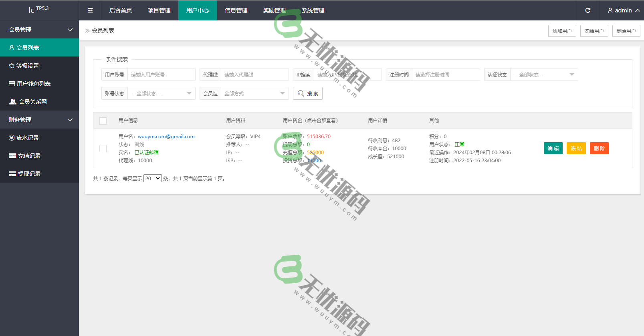Check the select-all checkbox in table header

coord(103,121)
